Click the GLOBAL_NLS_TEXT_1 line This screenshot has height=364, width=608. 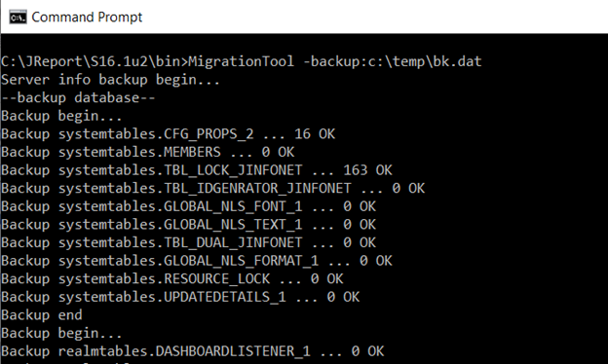[188, 225]
